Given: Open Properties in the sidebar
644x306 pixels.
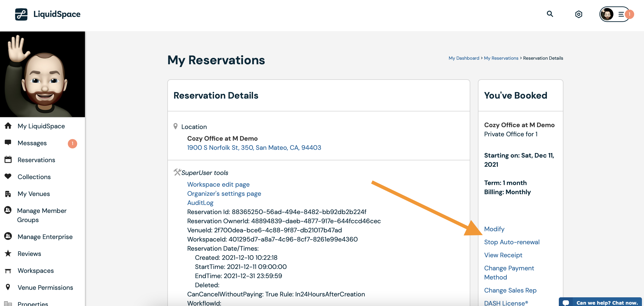Looking at the screenshot, I should pos(33,303).
